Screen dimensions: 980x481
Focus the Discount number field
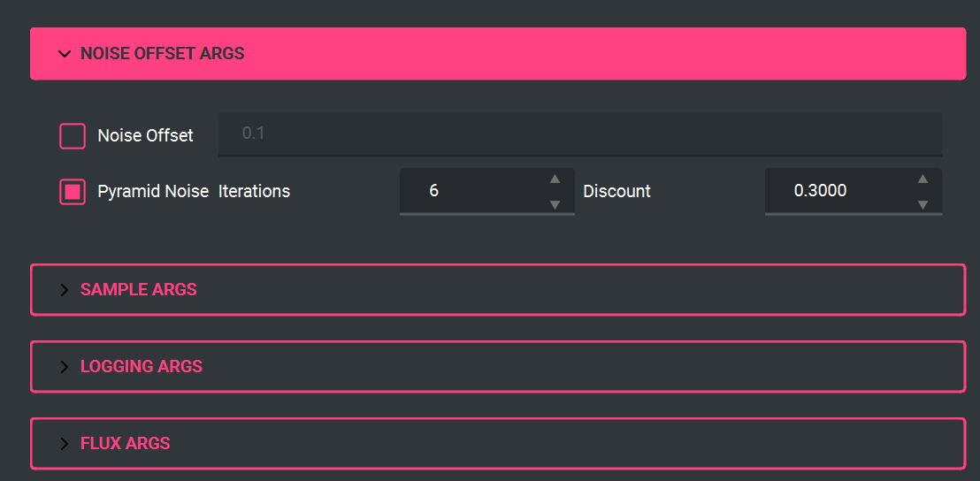(x=836, y=191)
